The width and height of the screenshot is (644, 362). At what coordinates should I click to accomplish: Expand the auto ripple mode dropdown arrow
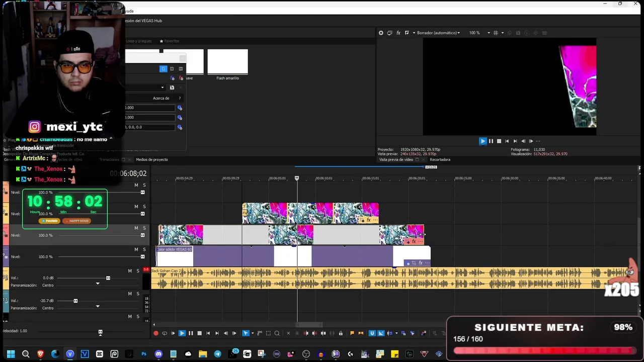click(x=396, y=333)
